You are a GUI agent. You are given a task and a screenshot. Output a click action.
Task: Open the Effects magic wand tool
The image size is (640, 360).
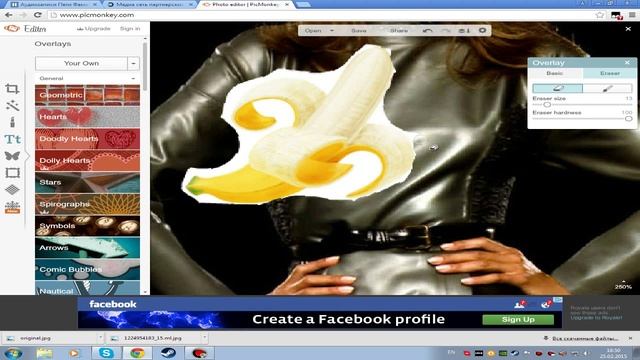pyautogui.click(x=12, y=105)
